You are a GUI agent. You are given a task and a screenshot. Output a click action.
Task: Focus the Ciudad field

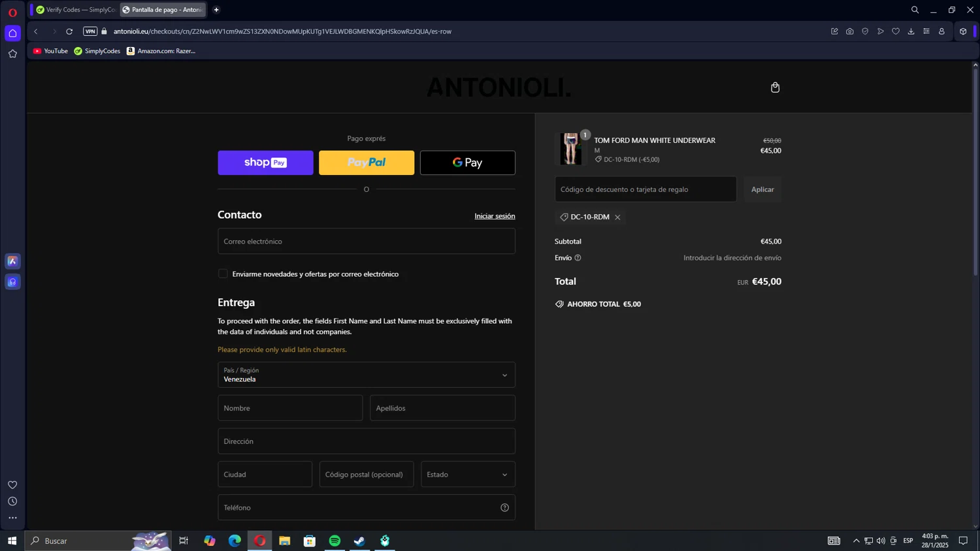(x=265, y=475)
